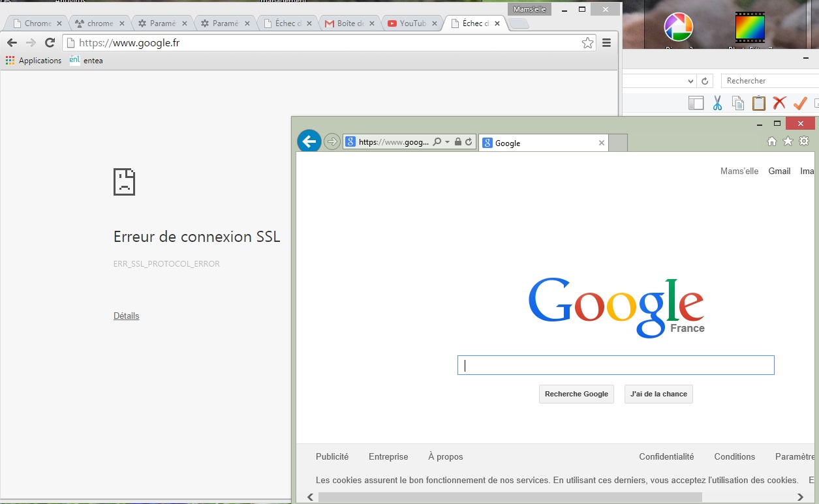Open the Applications bookmarks shortcut

(x=33, y=61)
